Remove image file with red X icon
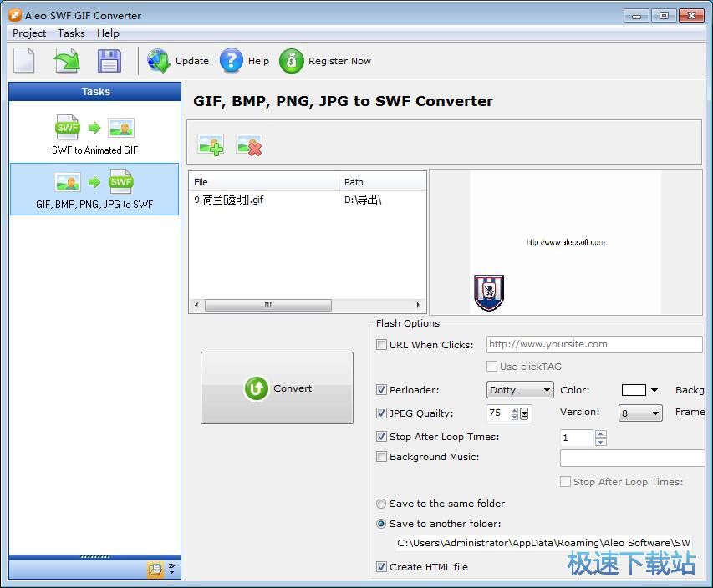The height and width of the screenshot is (588, 713). click(249, 144)
